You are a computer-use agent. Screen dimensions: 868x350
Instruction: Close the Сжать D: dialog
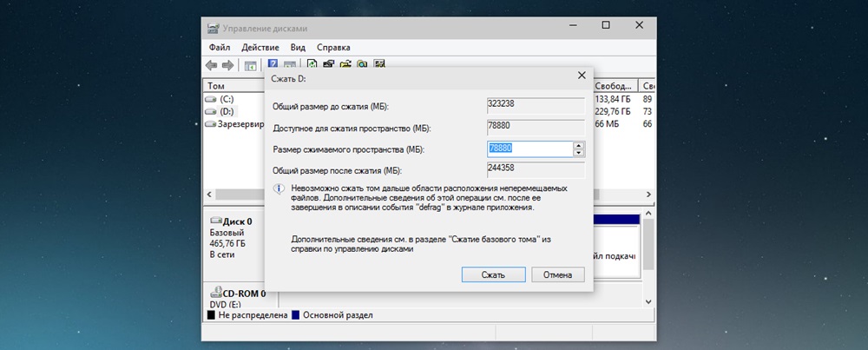pyautogui.click(x=581, y=76)
